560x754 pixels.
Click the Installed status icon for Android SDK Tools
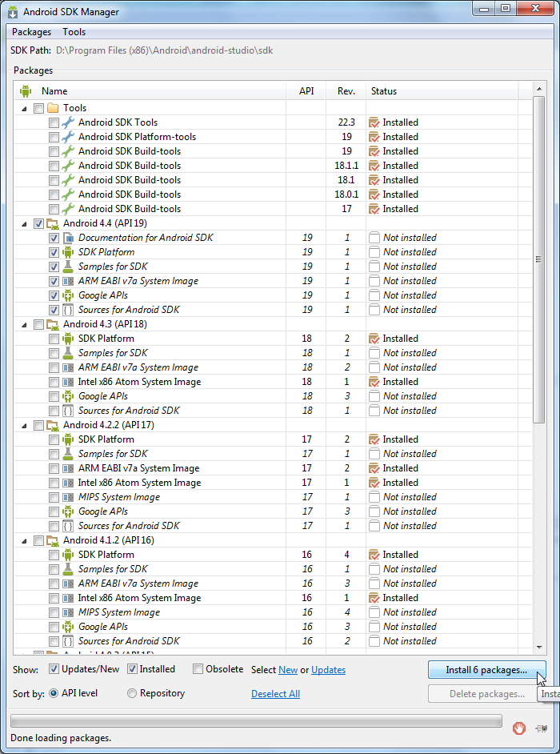(374, 122)
